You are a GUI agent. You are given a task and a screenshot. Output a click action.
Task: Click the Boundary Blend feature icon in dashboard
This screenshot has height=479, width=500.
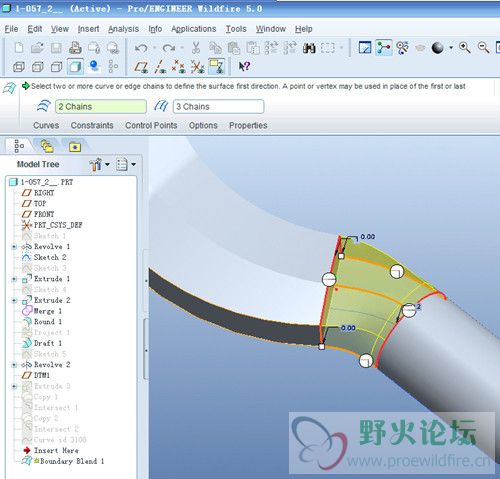9,88
